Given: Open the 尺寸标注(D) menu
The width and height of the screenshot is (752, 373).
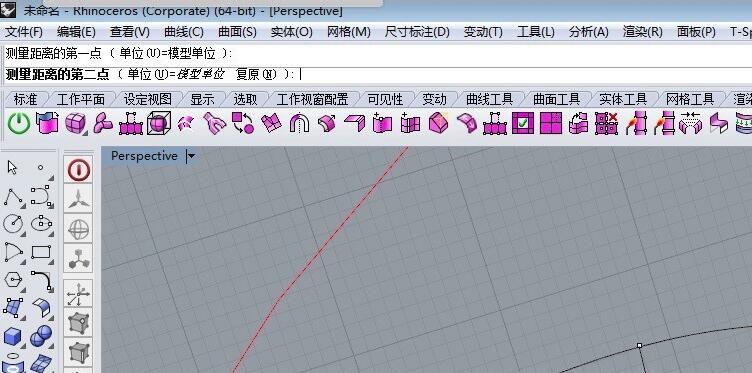Looking at the screenshot, I should [417, 32].
